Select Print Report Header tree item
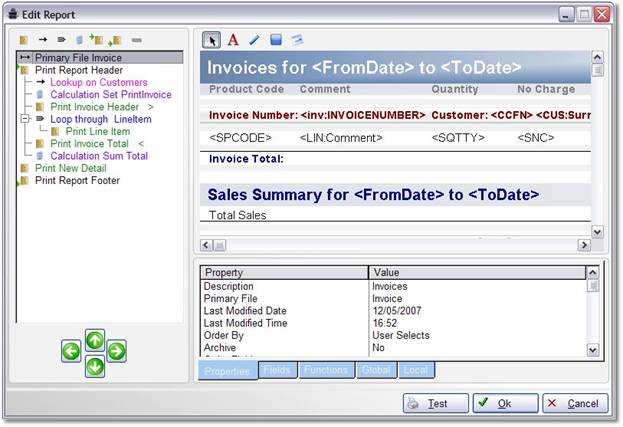This screenshot has height=427, width=623. 79,71
